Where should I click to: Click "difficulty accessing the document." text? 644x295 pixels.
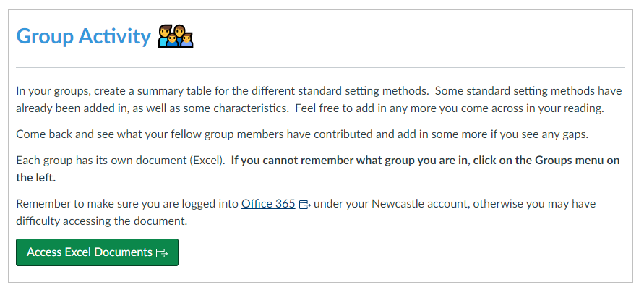coord(101,221)
